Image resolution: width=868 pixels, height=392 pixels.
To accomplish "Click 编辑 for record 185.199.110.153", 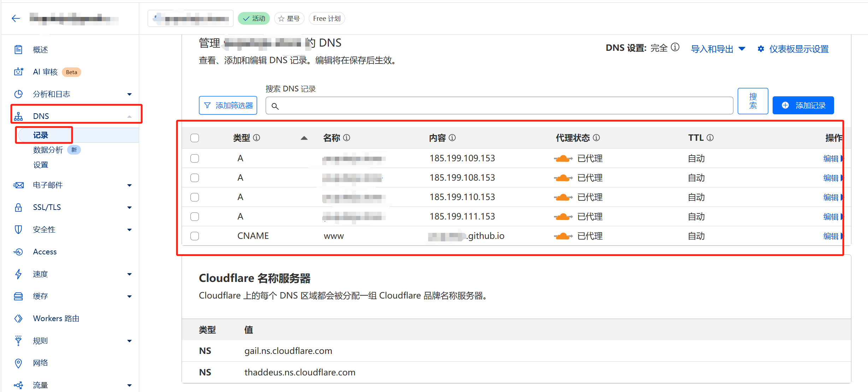I will tap(831, 197).
